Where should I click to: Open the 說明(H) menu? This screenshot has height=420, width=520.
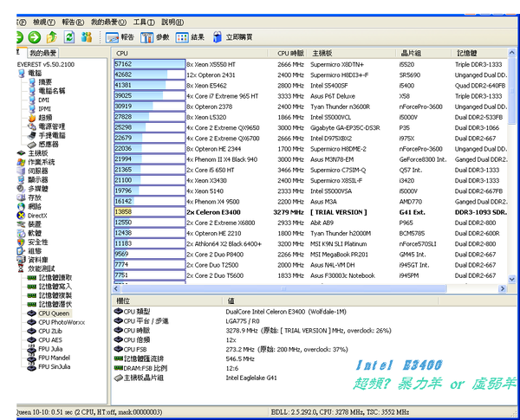pyautogui.click(x=172, y=23)
